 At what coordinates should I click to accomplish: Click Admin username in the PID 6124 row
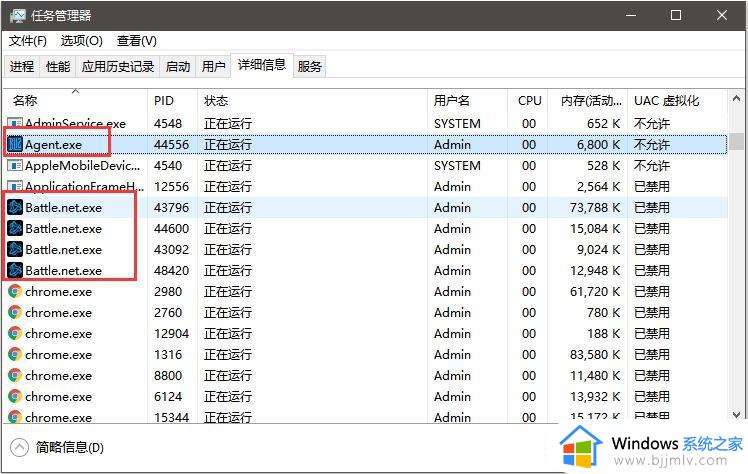(452, 396)
